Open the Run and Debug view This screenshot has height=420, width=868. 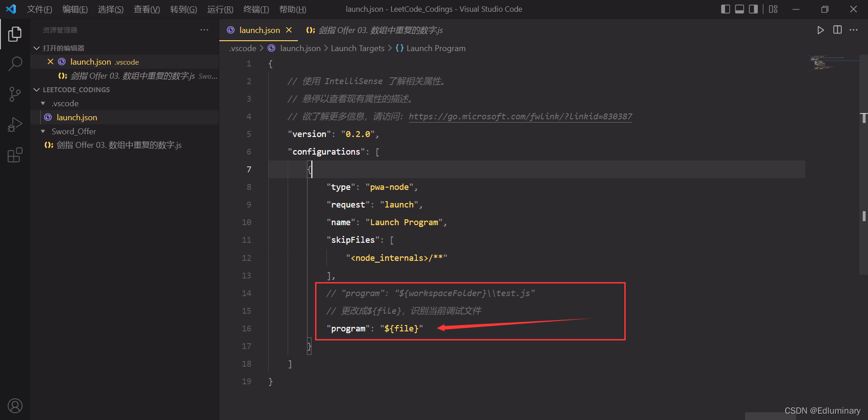[15, 124]
